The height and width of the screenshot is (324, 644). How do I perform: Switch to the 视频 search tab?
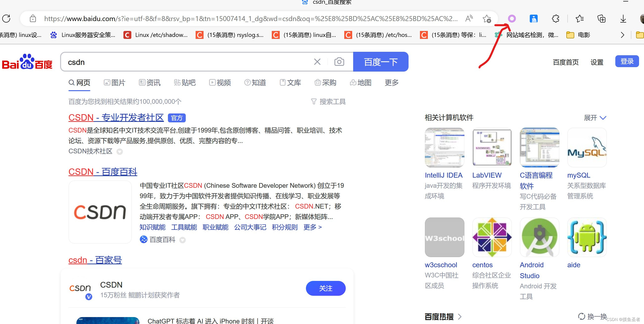(220, 83)
